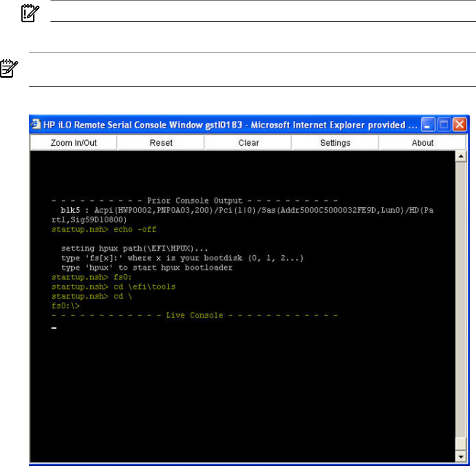Click scrollbar down arrow in console window
The width and height of the screenshot is (476, 466).
pos(461,457)
